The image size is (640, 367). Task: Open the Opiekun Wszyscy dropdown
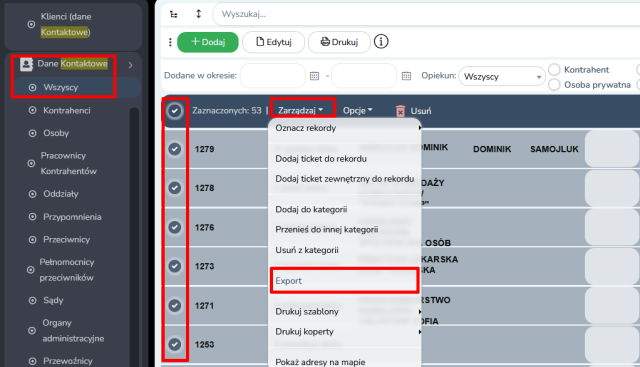click(502, 77)
